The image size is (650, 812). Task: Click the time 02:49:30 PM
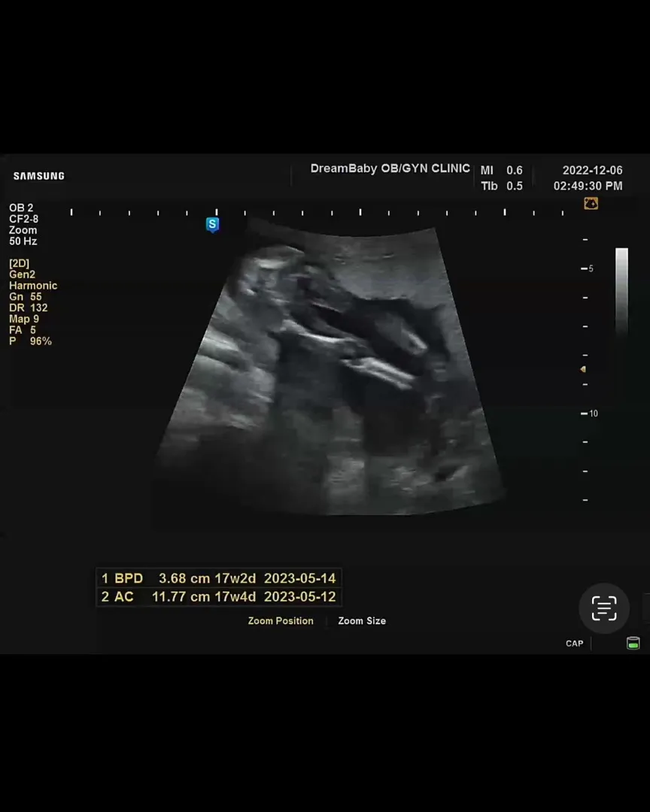point(588,186)
